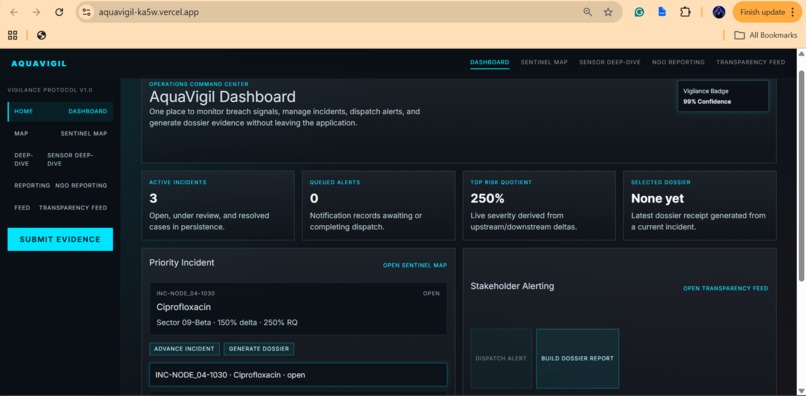Open the Ciprofloxacin priority incident card
This screenshot has width=806, height=396.
coord(298,309)
